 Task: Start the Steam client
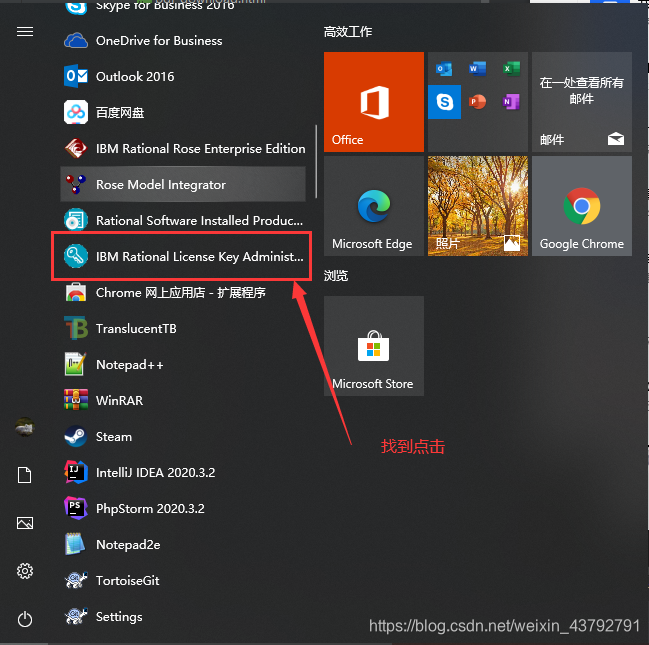183,436
